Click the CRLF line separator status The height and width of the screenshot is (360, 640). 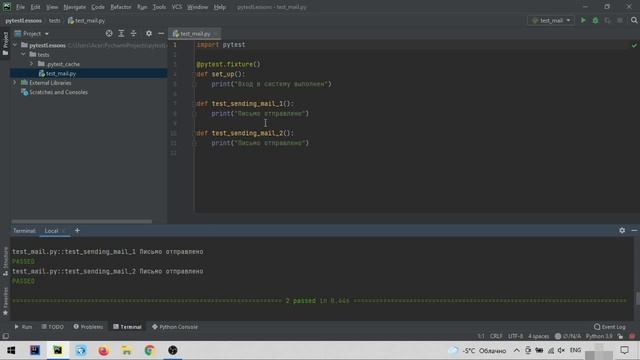[x=496, y=336]
